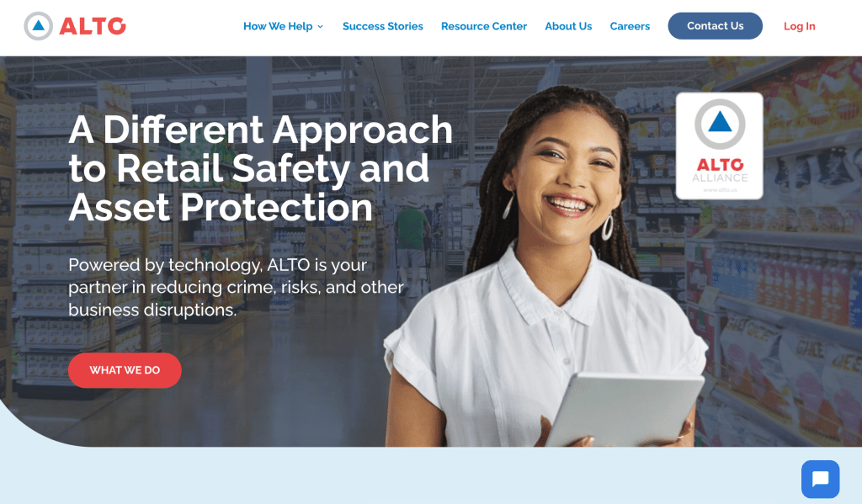Click the 'Powered by technology' paragraph text
Image resolution: width=862 pixels, height=504 pixels.
point(236,288)
